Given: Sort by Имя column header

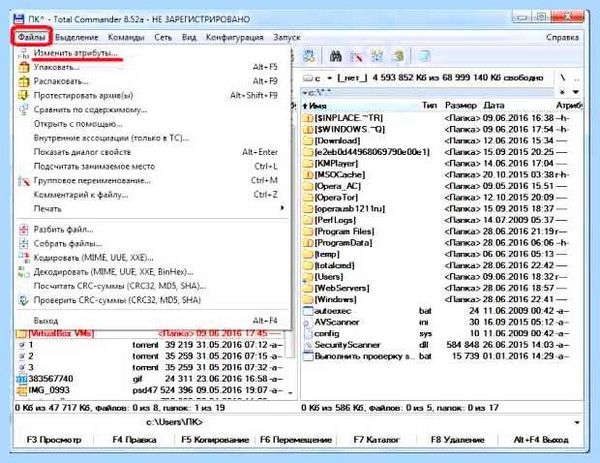Looking at the screenshot, I should (x=360, y=106).
